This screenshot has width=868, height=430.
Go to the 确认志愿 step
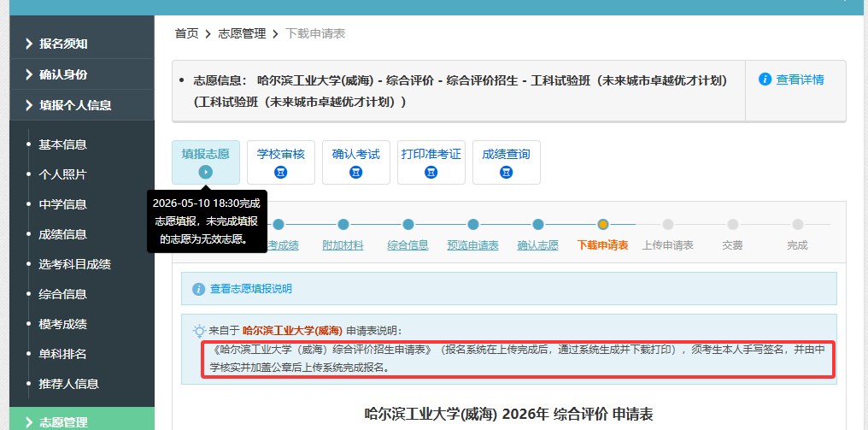[x=537, y=245]
